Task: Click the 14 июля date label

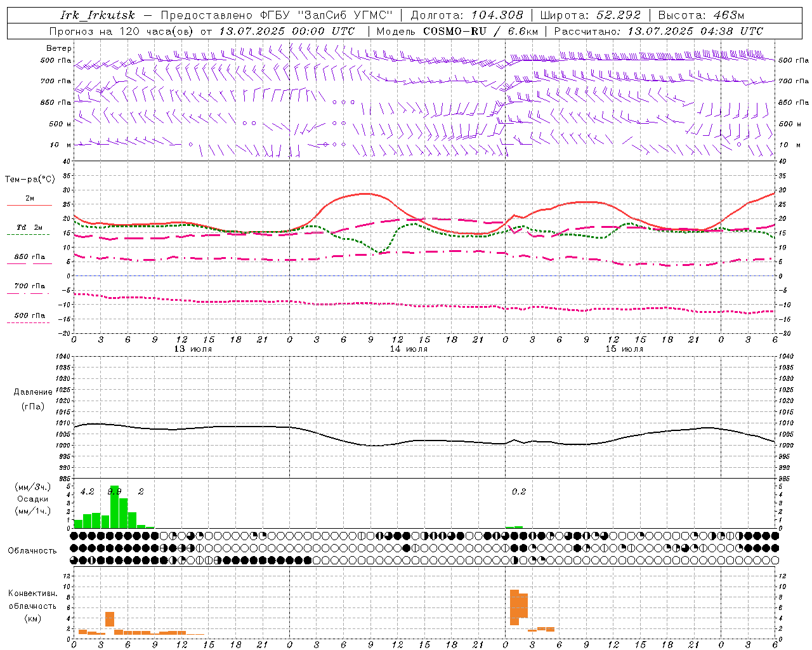Action: click(x=409, y=349)
